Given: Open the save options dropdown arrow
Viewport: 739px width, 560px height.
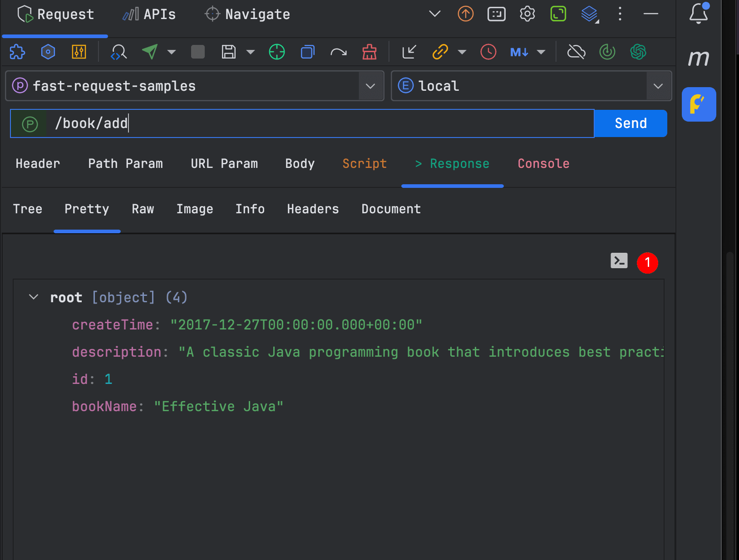Looking at the screenshot, I should tap(251, 52).
